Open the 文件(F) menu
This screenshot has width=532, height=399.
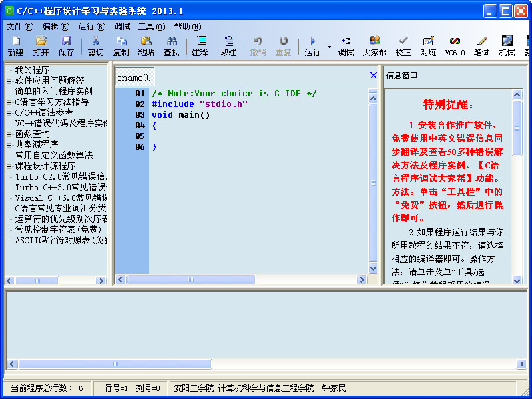pos(20,27)
